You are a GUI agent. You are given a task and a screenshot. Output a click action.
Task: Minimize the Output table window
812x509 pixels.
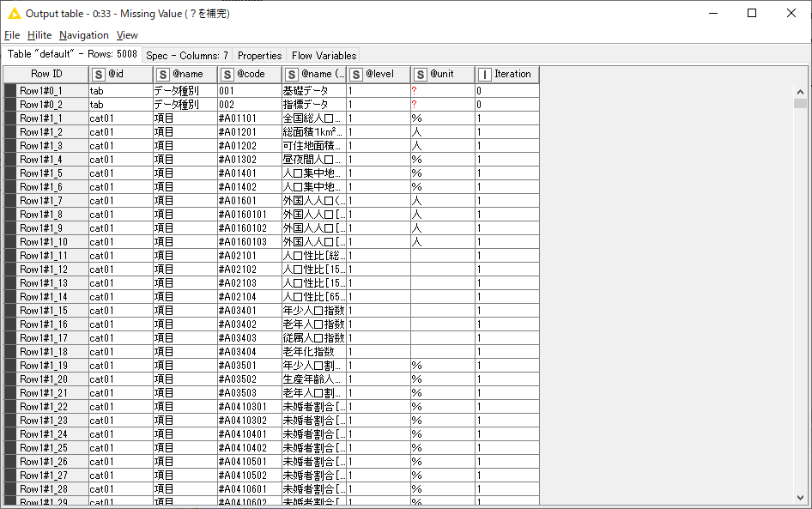click(x=713, y=14)
